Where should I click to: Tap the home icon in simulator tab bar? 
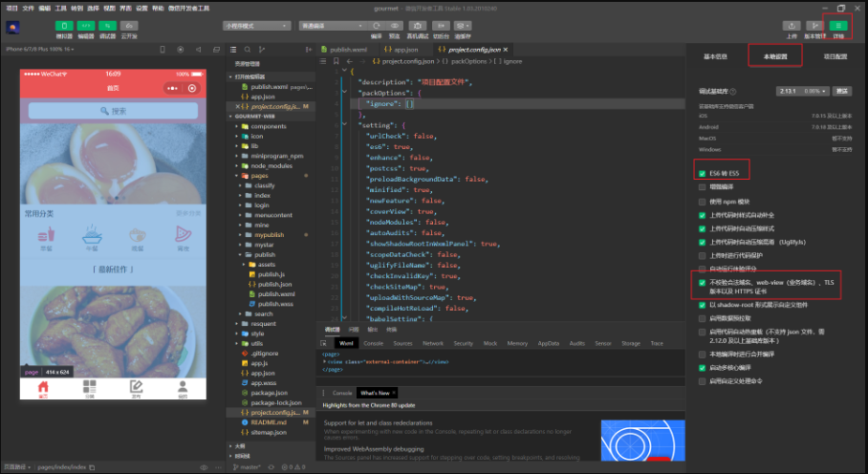tap(42, 387)
